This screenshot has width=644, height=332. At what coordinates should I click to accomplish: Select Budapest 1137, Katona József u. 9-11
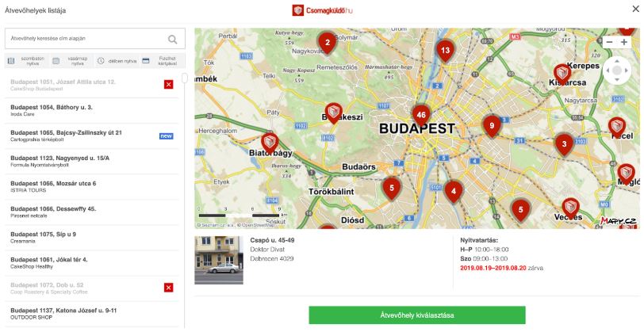[91, 314]
